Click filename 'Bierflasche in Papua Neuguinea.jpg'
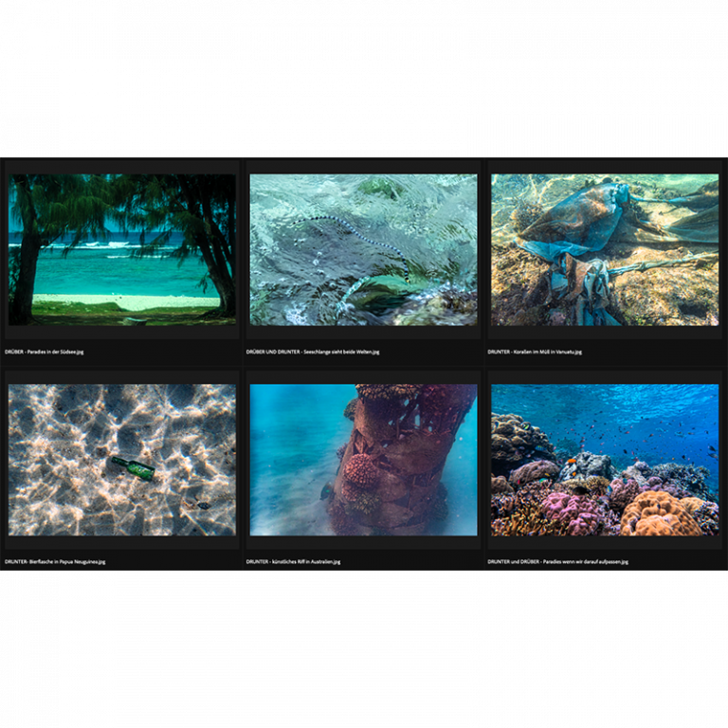728x728 pixels. [67, 562]
